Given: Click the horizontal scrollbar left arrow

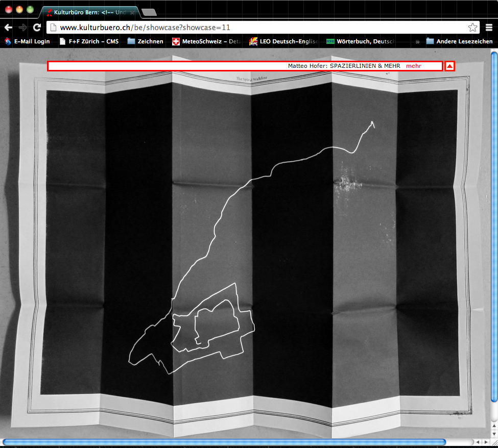Looking at the screenshot, I should pos(478,442).
